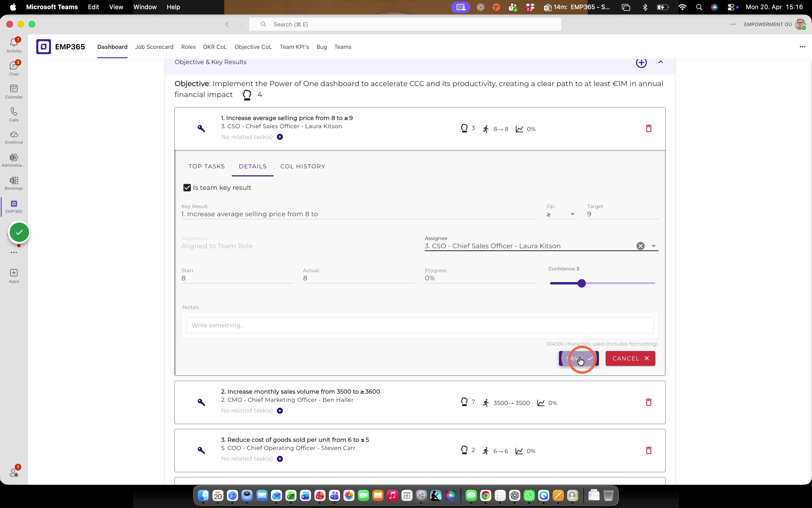Viewport: 812px width, 508px height.
Task: Click the Notes text field
Action: coord(420,325)
